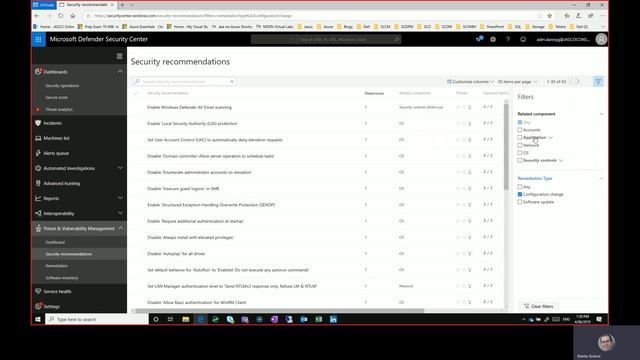
Task: Open Secure score dashboard
Action: click(57, 98)
